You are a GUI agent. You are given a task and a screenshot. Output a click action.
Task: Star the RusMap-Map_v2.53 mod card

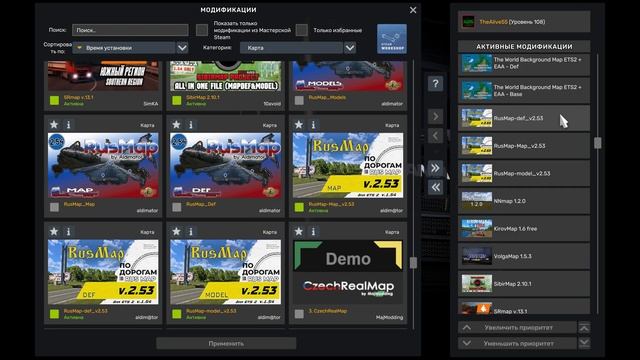[x=299, y=124]
